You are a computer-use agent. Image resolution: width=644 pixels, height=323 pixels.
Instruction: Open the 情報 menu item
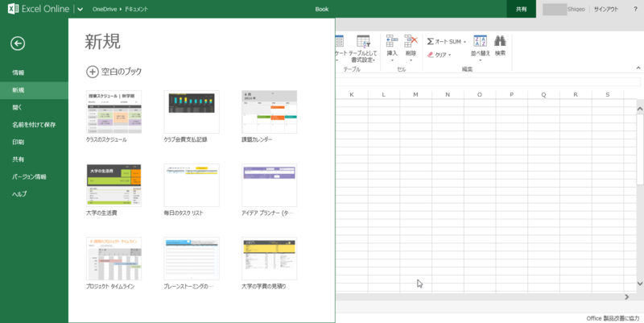click(18, 72)
